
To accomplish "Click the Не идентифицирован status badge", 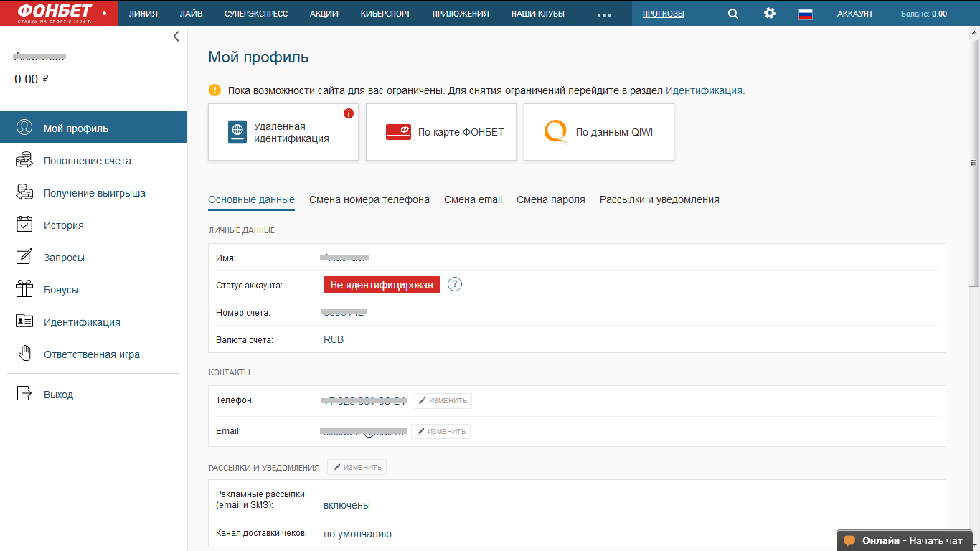I will click(382, 285).
